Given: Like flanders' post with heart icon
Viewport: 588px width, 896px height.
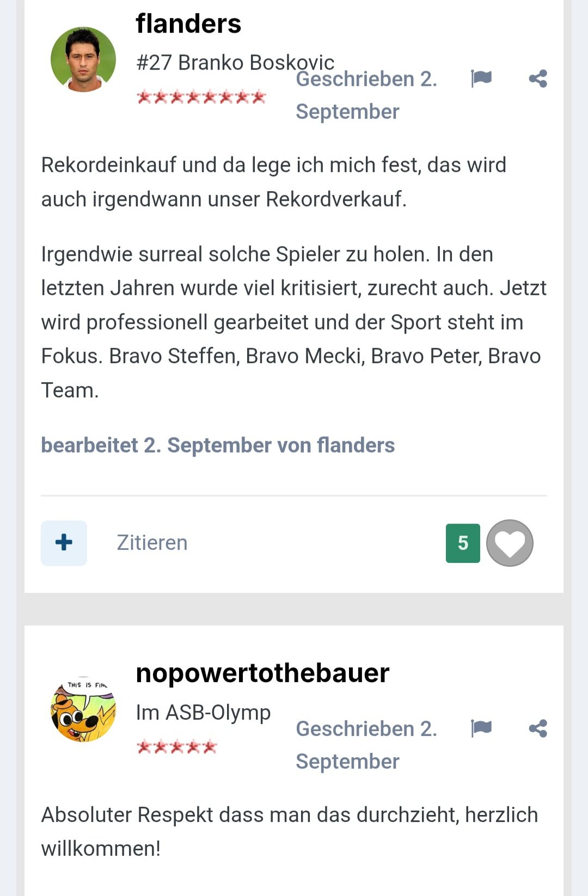Looking at the screenshot, I should point(510,543).
